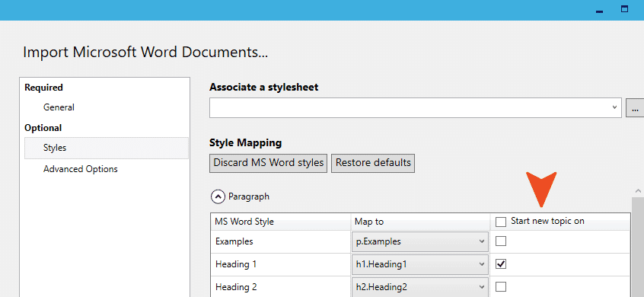
Task: Click the Required section label
Action: click(43, 88)
